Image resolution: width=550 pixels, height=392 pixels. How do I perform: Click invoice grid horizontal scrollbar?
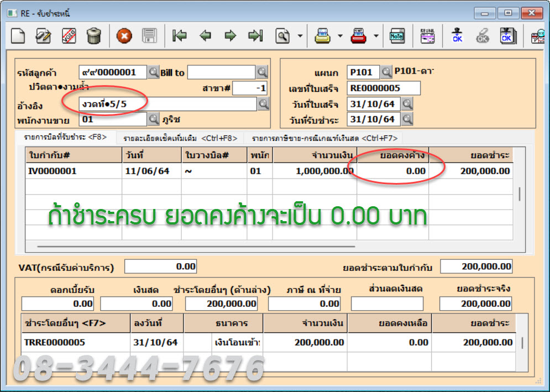click(x=196, y=247)
